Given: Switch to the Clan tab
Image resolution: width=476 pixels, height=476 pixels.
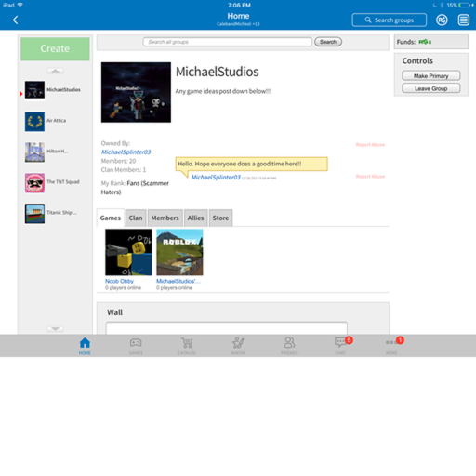Looking at the screenshot, I should pyautogui.click(x=136, y=218).
